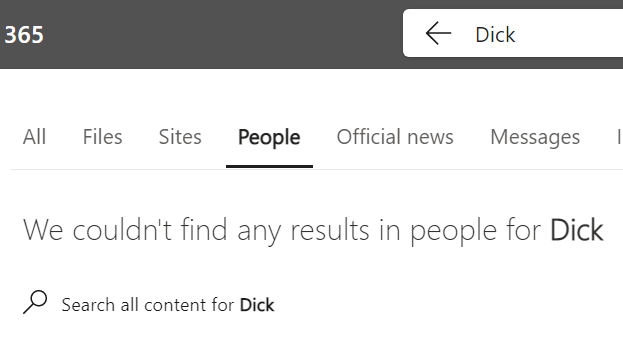Select the cut-off tab after Messages
This screenshot has width=623, height=360.
point(619,137)
